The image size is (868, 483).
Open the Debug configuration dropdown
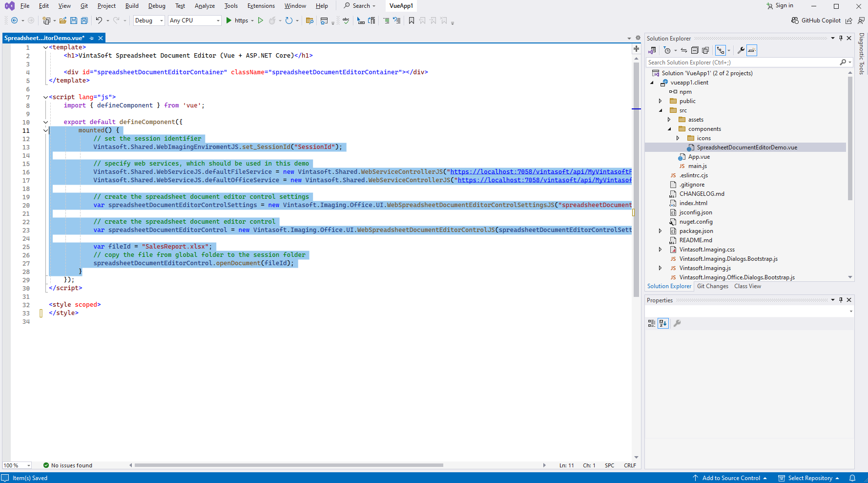[148, 21]
